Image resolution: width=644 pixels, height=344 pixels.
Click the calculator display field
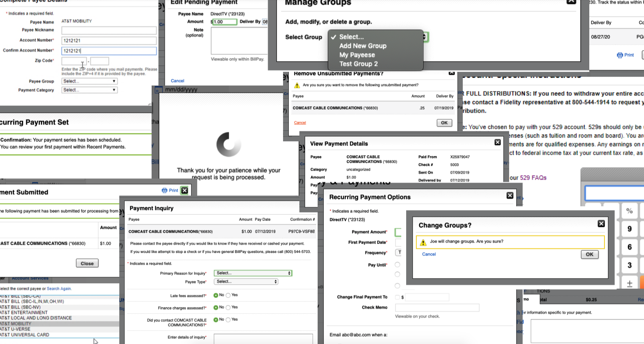[614, 193]
